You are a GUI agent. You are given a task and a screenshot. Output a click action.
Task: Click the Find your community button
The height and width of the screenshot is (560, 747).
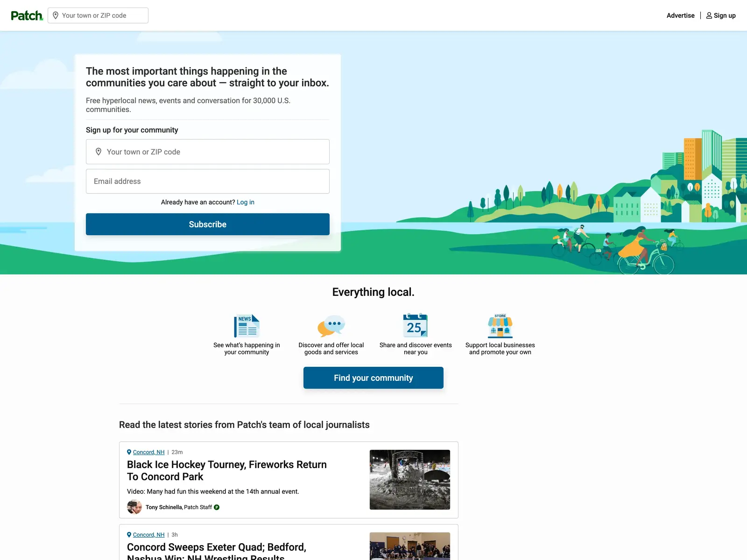[373, 378]
